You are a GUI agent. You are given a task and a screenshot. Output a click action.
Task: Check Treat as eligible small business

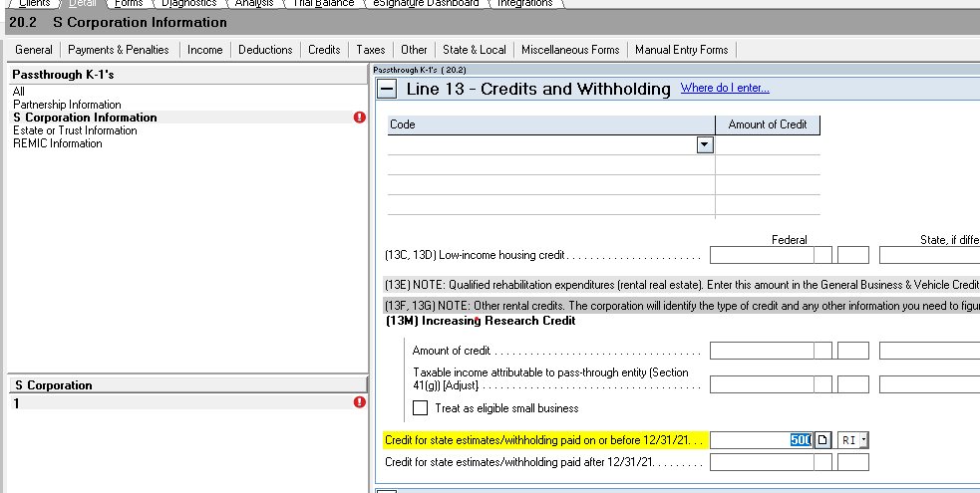(421, 408)
